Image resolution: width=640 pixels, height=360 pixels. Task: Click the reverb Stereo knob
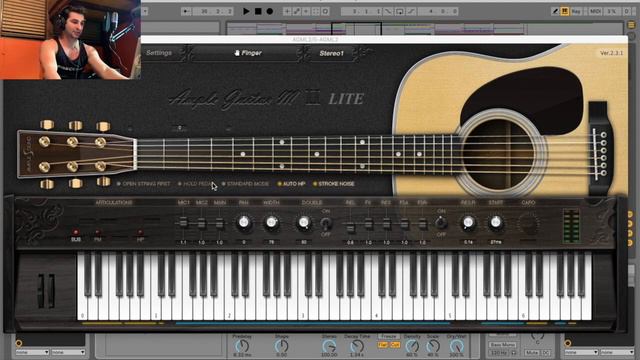pyautogui.click(x=329, y=346)
